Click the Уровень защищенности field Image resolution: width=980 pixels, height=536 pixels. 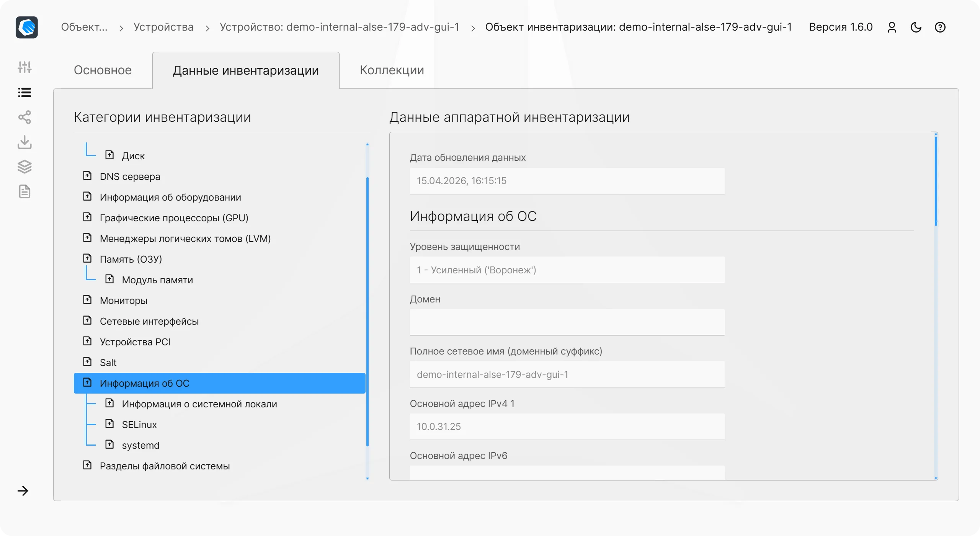tap(567, 270)
